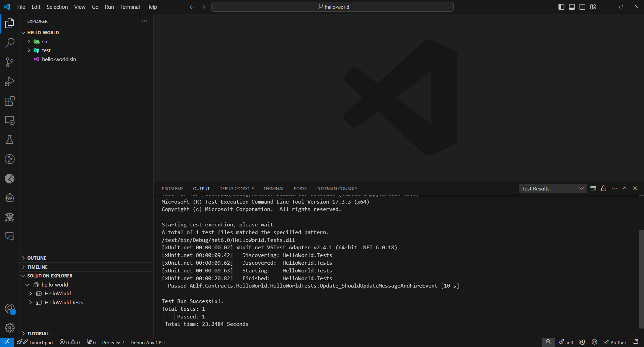The height and width of the screenshot is (347, 644).
Task: Click Prettier in status bar
Action: tap(615, 342)
